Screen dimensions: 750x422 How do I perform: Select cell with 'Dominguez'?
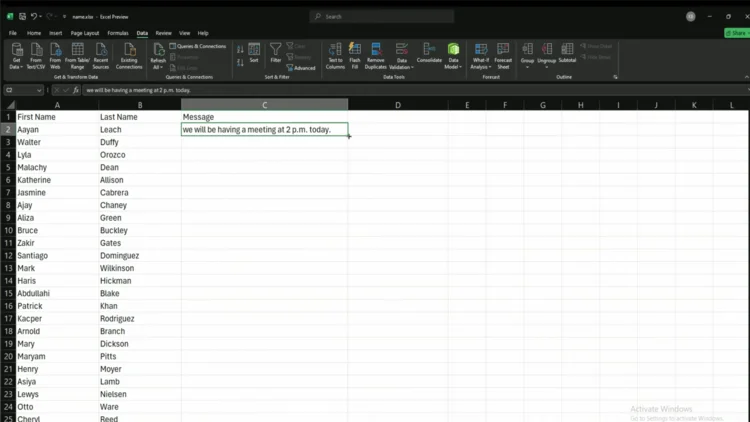pyautogui.click(x=140, y=255)
